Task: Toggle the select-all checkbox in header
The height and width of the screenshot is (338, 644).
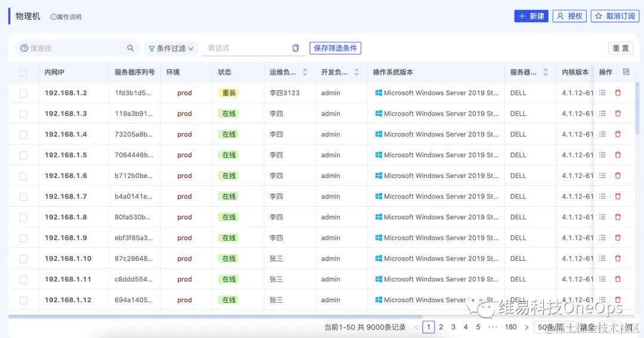Action: coord(23,72)
